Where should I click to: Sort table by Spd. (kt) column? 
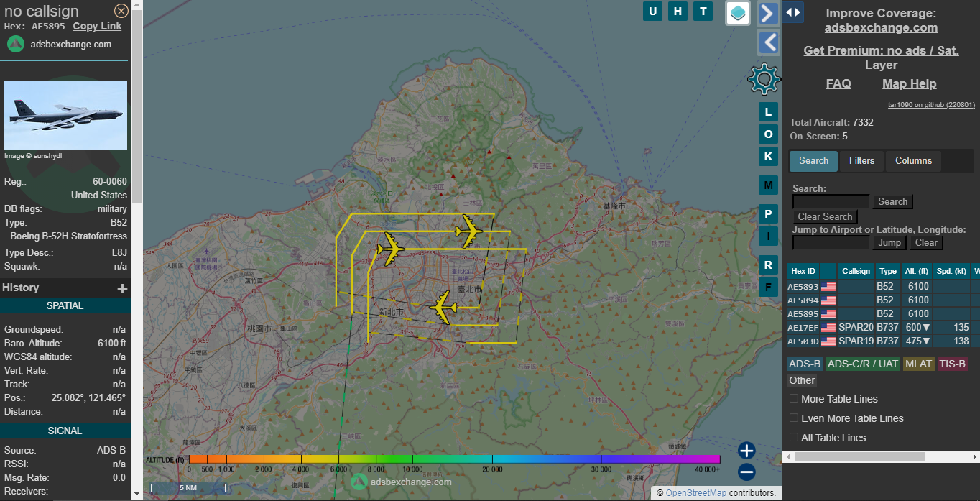coord(951,271)
